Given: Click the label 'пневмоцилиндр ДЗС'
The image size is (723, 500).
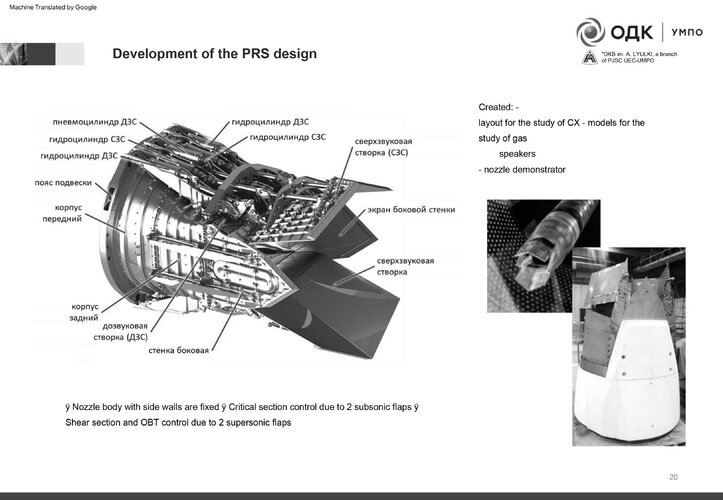Looking at the screenshot, I should (x=95, y=122).
